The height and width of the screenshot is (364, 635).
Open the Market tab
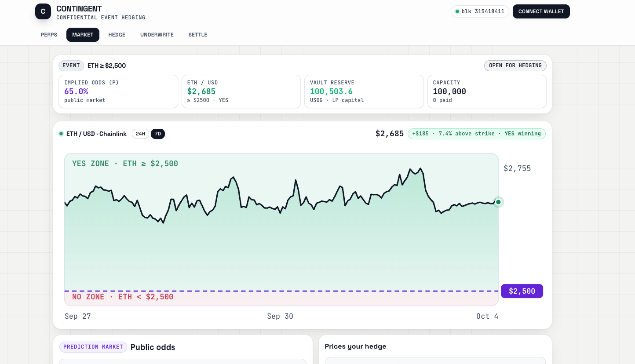click(x=83, y=35)
